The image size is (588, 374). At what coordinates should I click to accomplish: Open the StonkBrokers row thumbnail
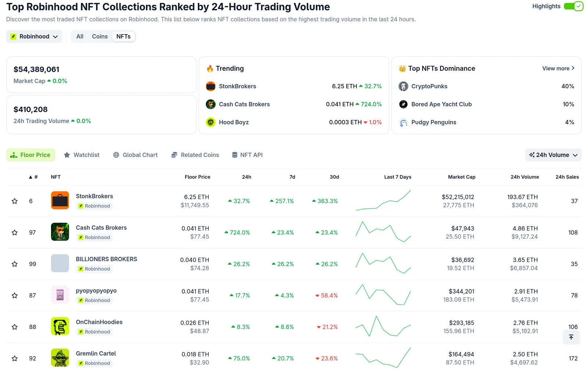coord(60,200)
